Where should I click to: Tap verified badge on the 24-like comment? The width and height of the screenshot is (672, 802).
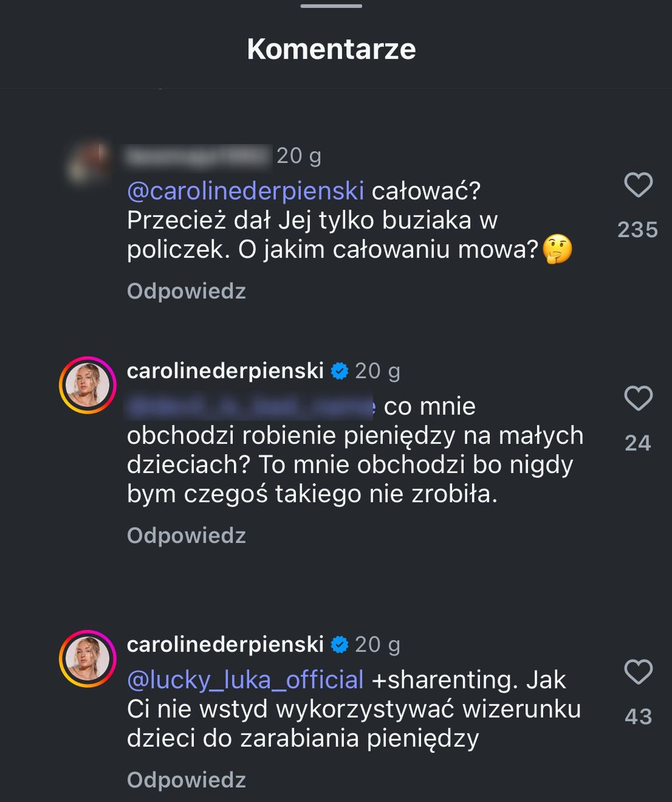click(x=340, y=371)
